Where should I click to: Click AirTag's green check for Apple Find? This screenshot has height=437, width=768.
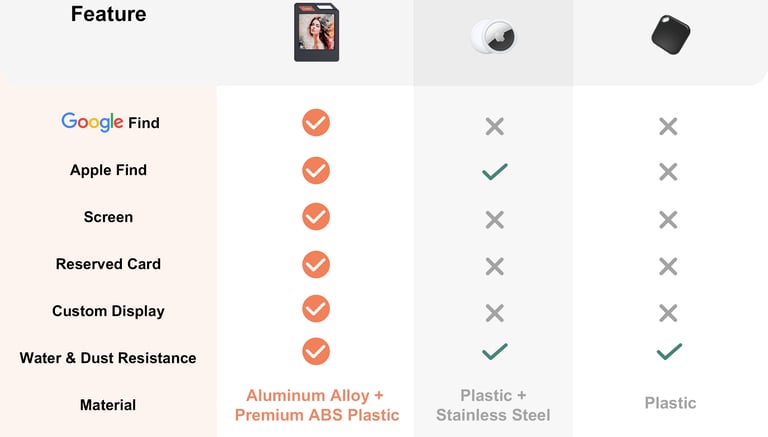point(495,171)
